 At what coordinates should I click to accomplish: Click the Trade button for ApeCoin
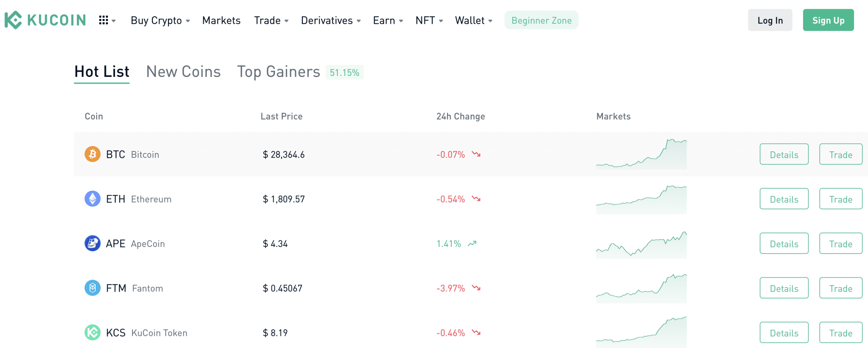click(x=840, y=244)
